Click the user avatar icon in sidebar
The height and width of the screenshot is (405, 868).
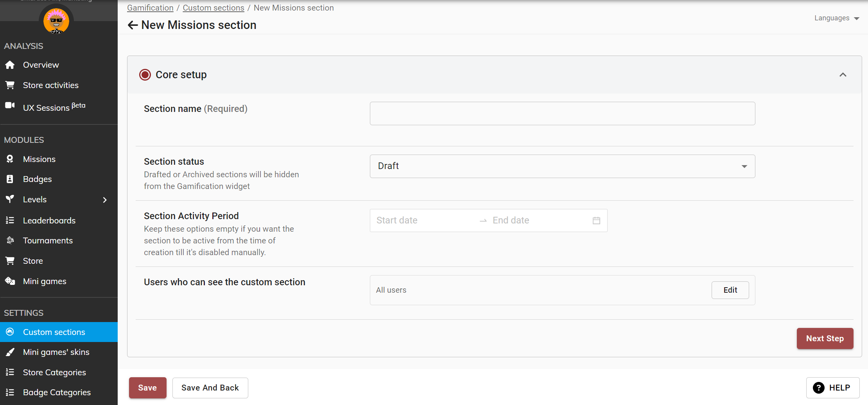[x=56, y=21]
